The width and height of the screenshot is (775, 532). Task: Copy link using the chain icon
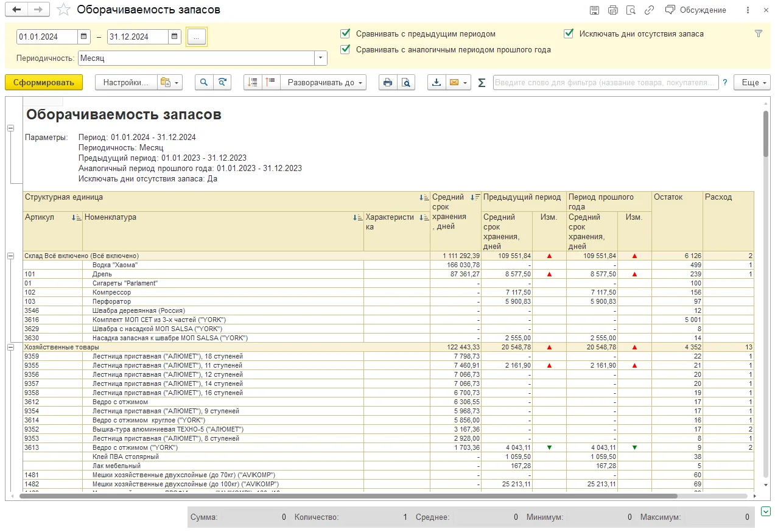tap(649, 10)
